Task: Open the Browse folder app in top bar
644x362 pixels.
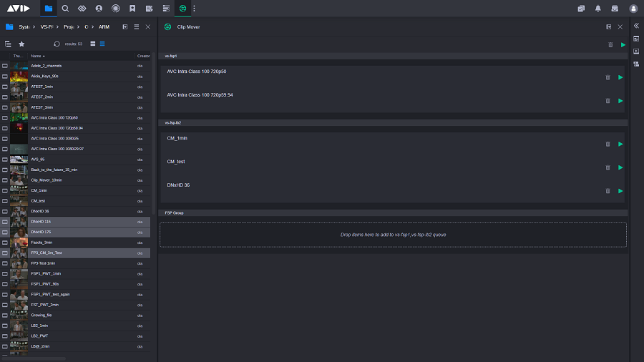Action: tap(49, 8)
